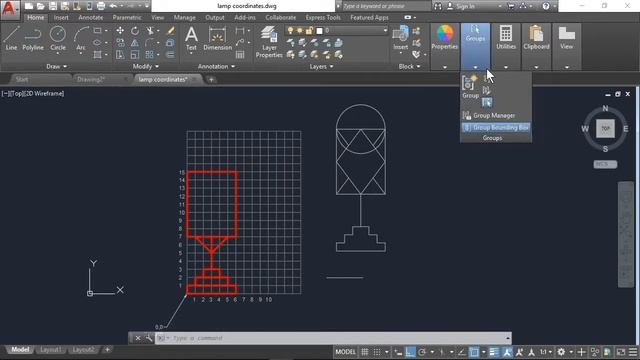Click the Save icon in quick access toolbar
Screen dimensions: 640x360
(53, 6)
